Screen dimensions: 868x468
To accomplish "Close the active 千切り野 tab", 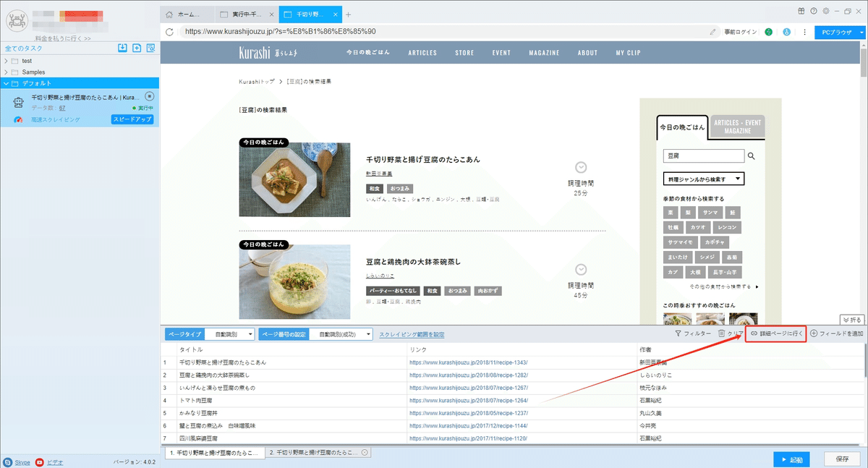I will coord(334,14).
